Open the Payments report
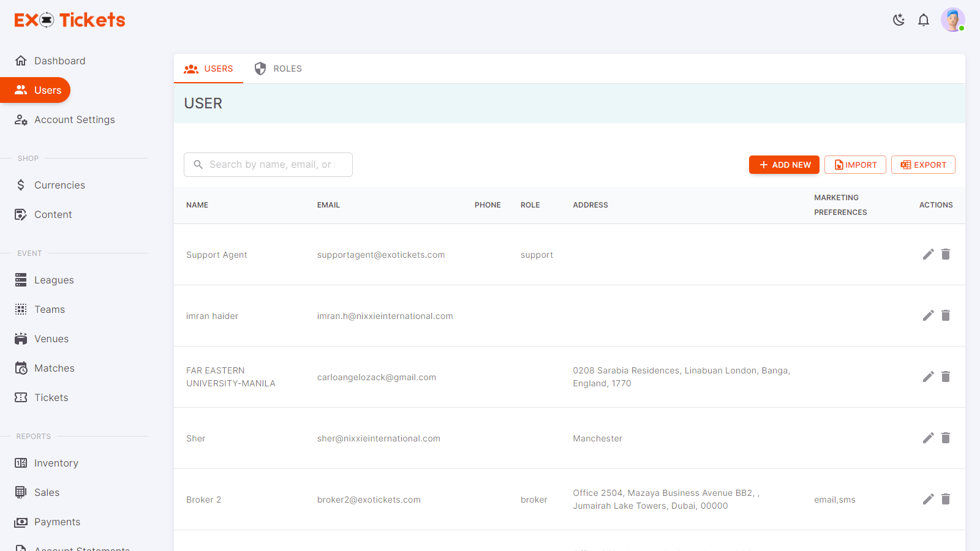This screenshot has width=980, height=551. coord(57,522)
